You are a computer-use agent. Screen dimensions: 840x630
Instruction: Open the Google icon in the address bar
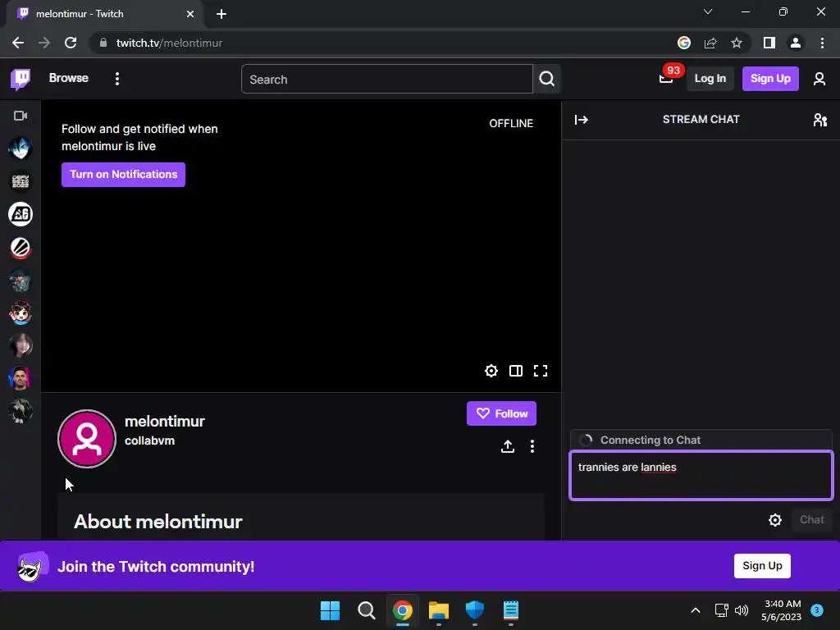[683, 43]
